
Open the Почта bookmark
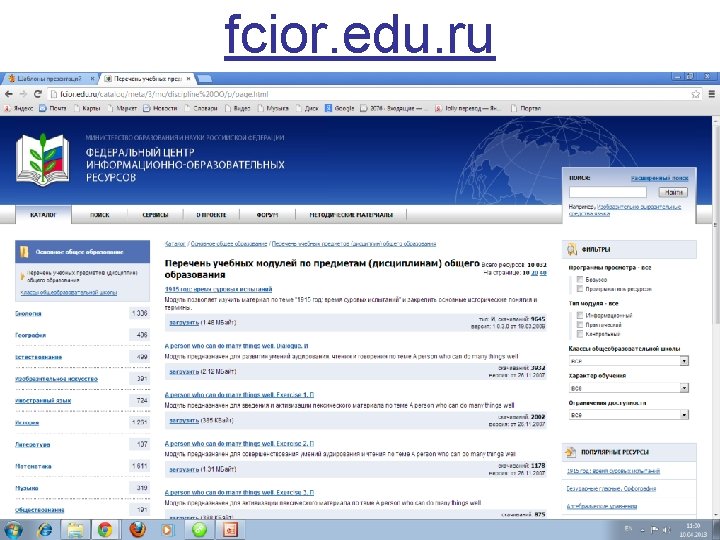tap(53, 108)
